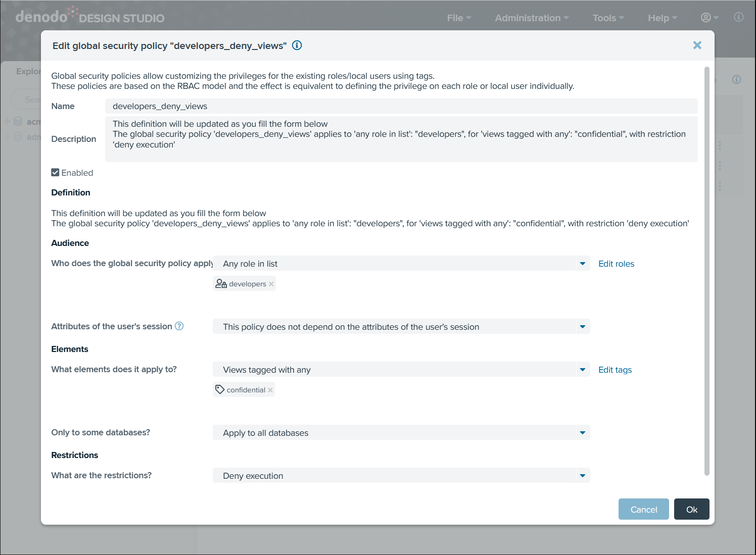Click the background panel info icon
756x555 pixels.
point(737,79)
